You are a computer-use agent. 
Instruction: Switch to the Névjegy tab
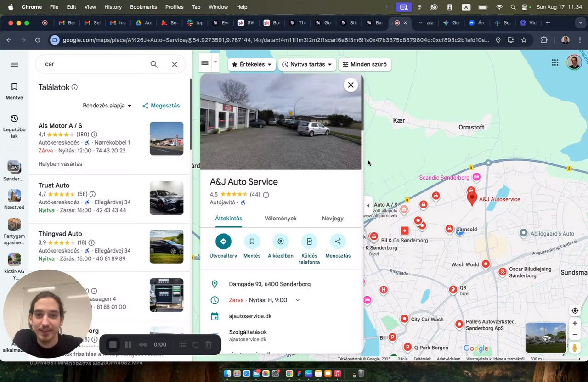(333, 219)
